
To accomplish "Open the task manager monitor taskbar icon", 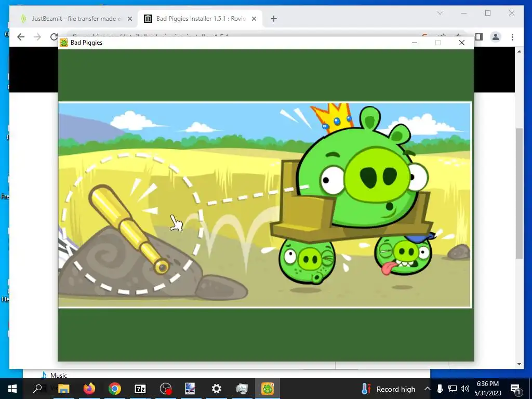I will coord(242,389).
